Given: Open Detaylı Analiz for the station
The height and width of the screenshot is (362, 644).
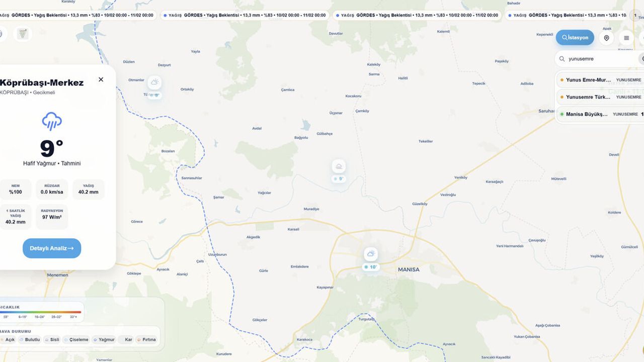Looking at the screenshot, I should pos(52,248).
